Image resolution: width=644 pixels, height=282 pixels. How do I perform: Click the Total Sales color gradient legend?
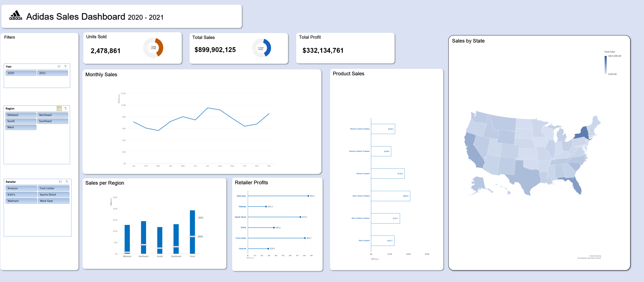coord(606,65)
